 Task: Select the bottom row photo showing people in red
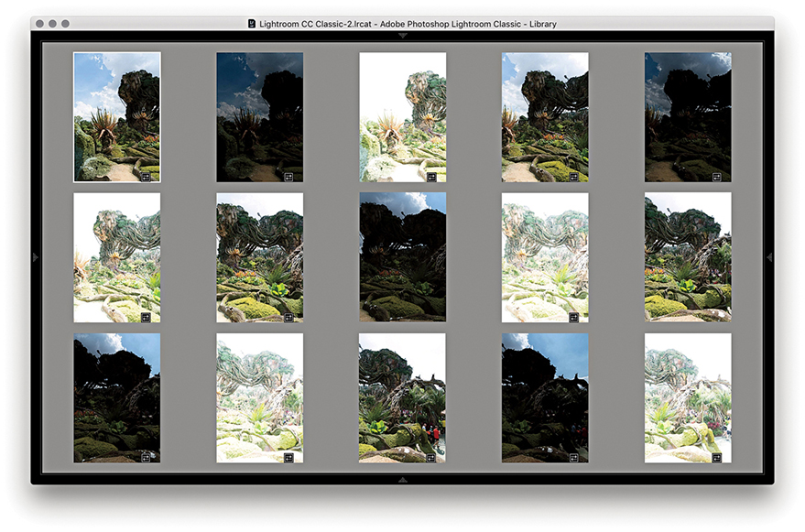(x=402, y=397)
